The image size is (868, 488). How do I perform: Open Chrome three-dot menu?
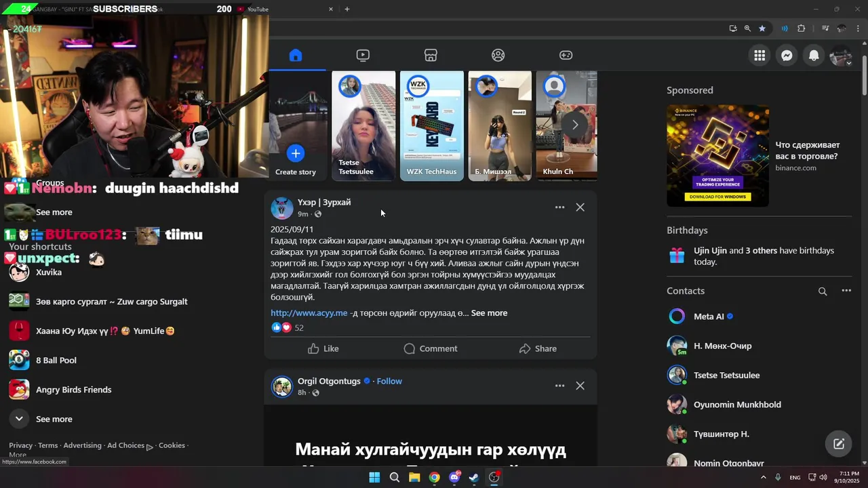(x=859, y=28)
